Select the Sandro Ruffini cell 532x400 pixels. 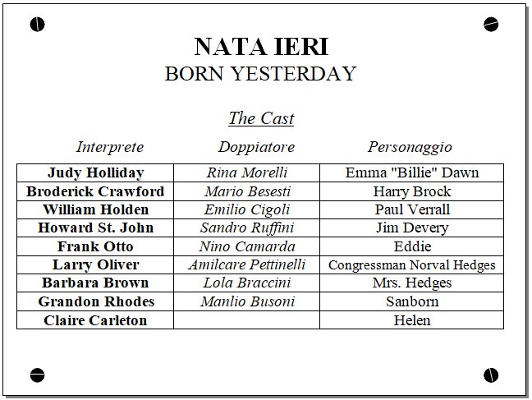246,228
